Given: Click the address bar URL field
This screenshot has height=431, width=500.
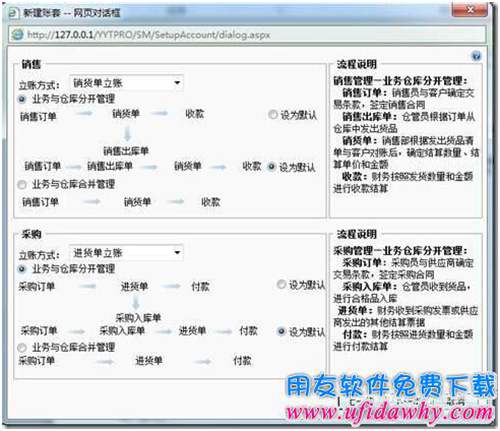Looking at the screenshot, I should [247, 35].
